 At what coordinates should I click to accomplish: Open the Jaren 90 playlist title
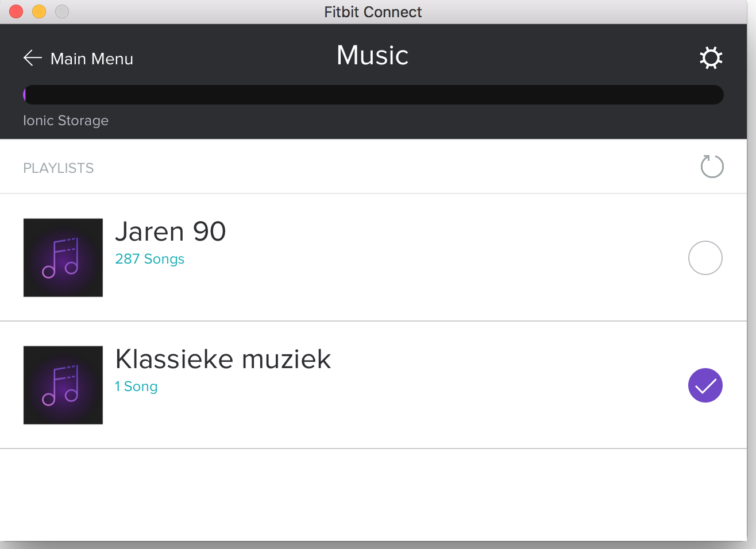pos(171,232)
